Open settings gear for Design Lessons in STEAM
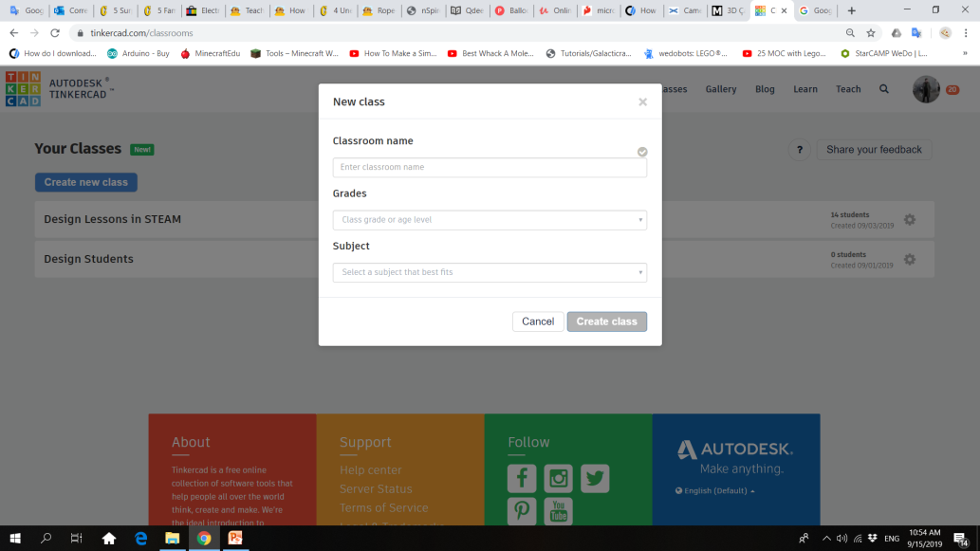 tap(909, 220)
